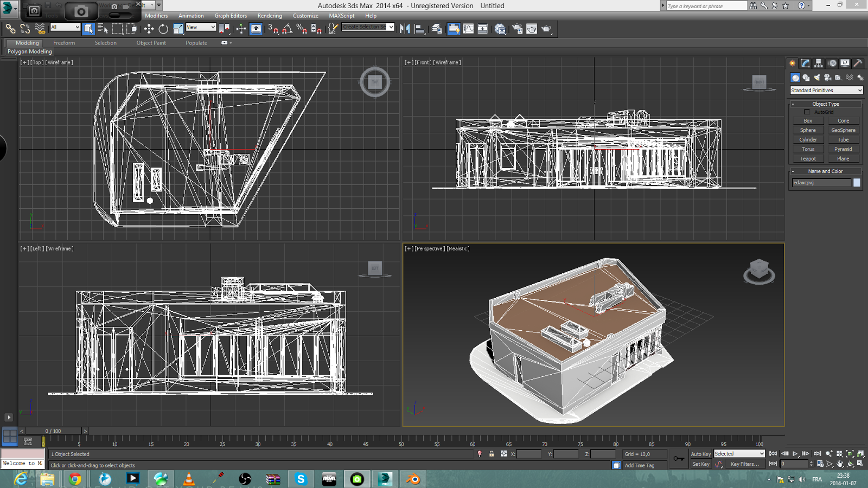868x488 pixels.
Task: Toggle Angle Snap
Action: (288, 29)
